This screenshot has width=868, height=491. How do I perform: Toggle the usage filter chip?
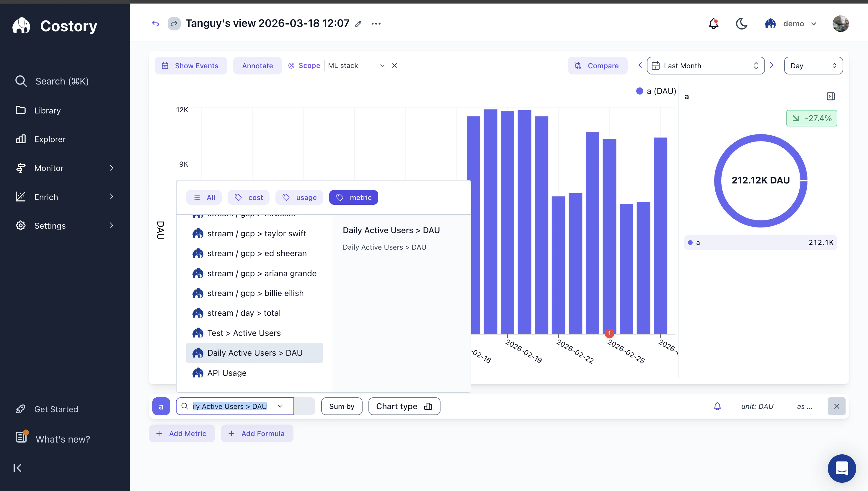pos(299,197)
